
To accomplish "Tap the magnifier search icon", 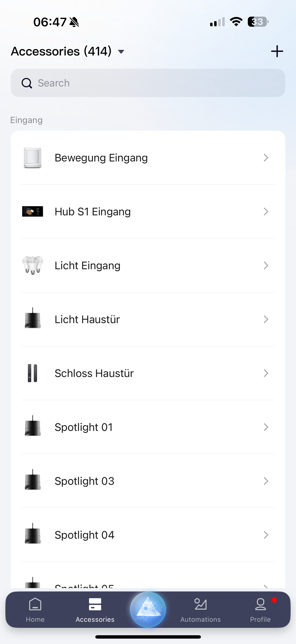I will tap(27, 83).
